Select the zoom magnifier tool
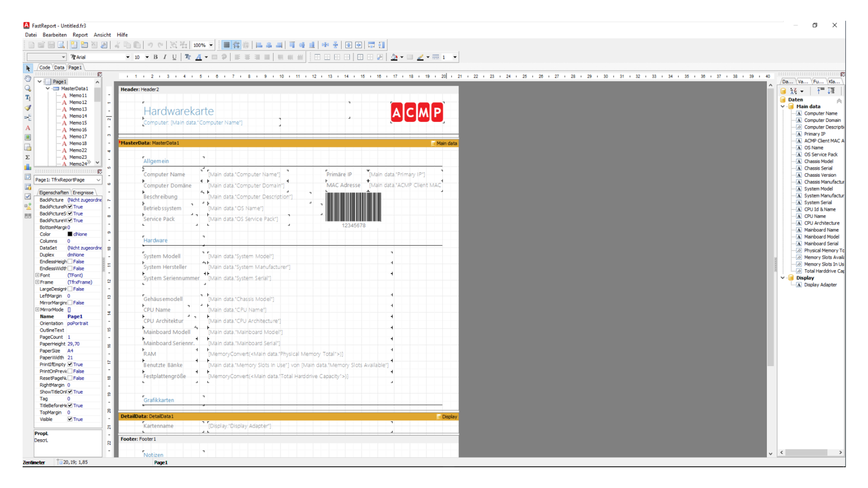This screenshot has height=488, width=868. pyautogui.click(x=28, y=88)
